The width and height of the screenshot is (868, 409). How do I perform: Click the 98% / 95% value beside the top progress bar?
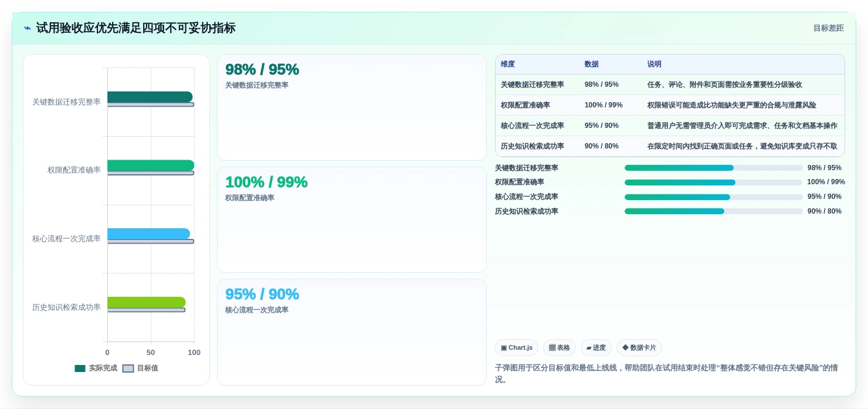[x=825, y=168]
